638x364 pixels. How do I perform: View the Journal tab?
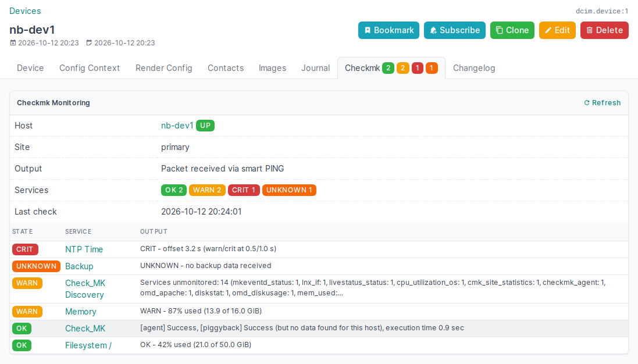point(315,68)
